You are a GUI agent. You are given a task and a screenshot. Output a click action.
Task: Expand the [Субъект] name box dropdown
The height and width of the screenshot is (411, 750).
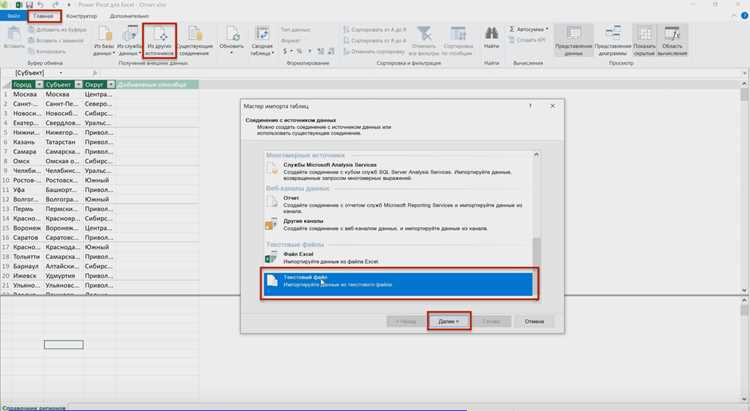61,73
